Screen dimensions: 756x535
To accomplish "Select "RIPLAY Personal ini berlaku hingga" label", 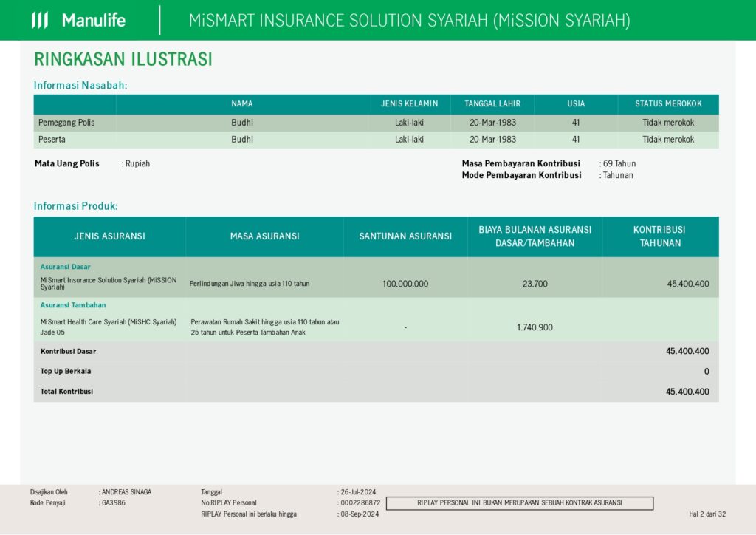I will (249, 514).
